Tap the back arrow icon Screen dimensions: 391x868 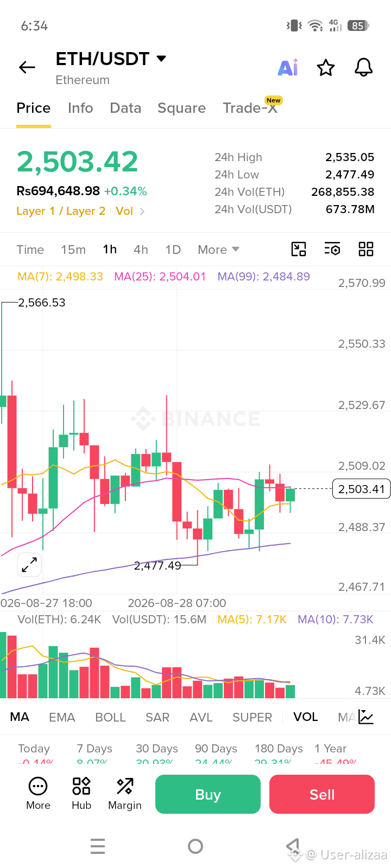(x=27, y=67)
